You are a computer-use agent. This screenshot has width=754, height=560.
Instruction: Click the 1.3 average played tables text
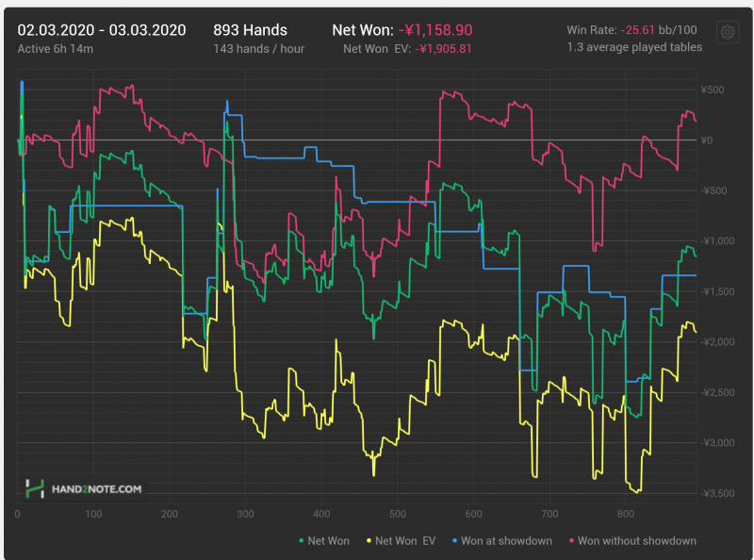(x=633, y=47)
